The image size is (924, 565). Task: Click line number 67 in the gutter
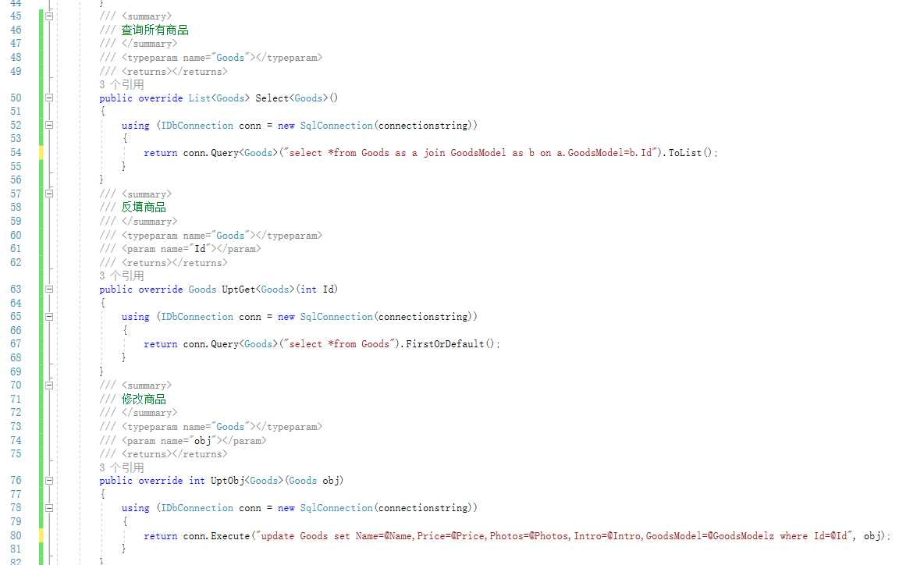[16, 344]
